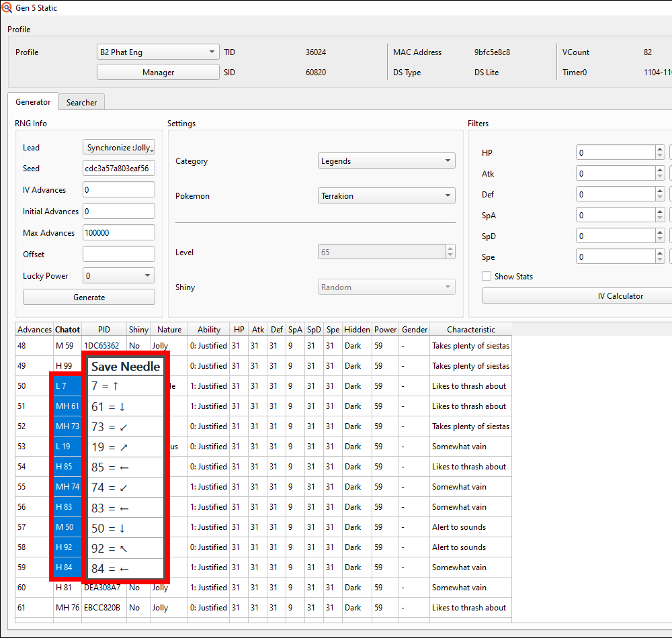Click the Offset input field
Image resolution: width=672 pixels, height=638 pixels.
tap(118, 255)
